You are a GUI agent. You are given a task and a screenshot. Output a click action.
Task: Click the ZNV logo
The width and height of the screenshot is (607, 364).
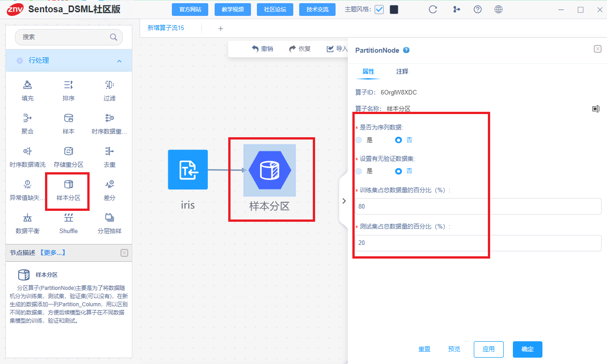[x=15, y=9]
